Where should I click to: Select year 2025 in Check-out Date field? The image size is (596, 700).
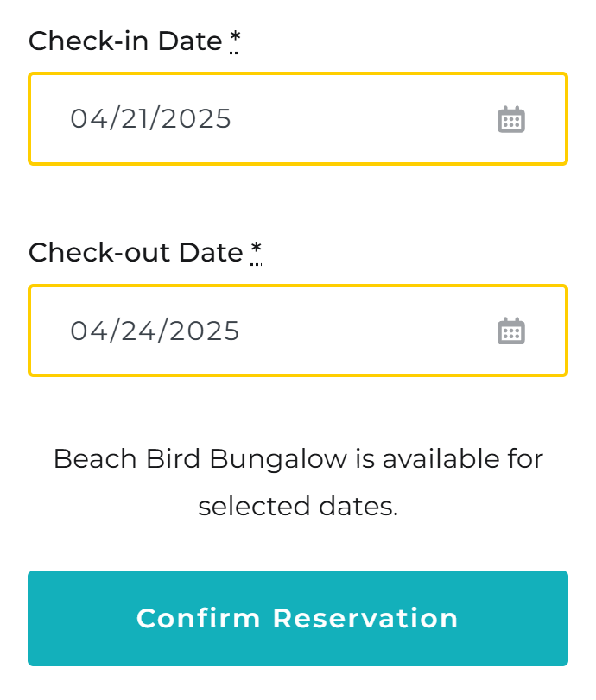204,331
